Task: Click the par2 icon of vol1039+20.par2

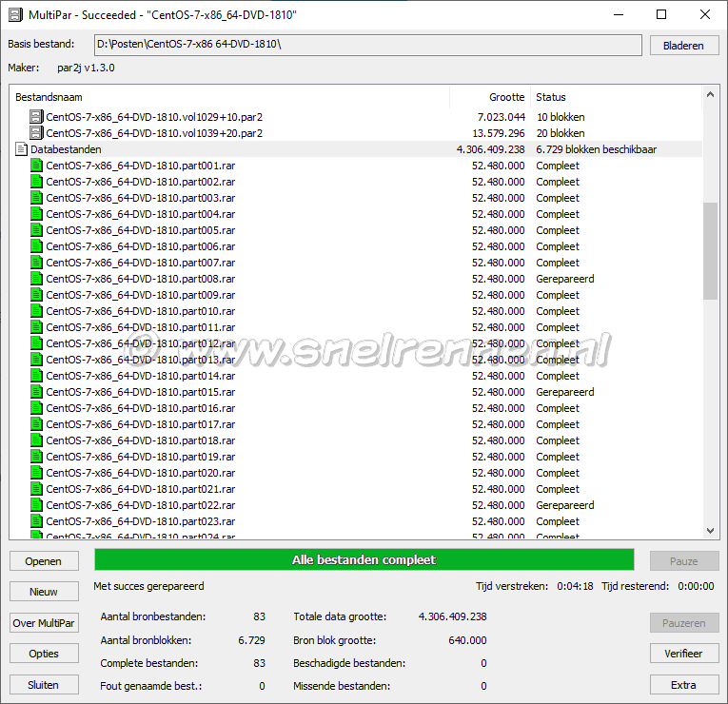Action: 36,133
